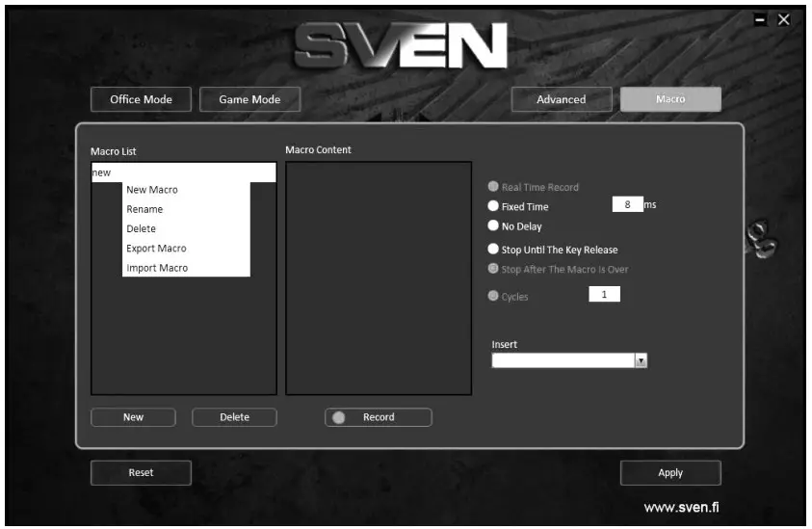Start recording with the Record button
The width and height of the screenshot is (812, 529).
[379, 417]
